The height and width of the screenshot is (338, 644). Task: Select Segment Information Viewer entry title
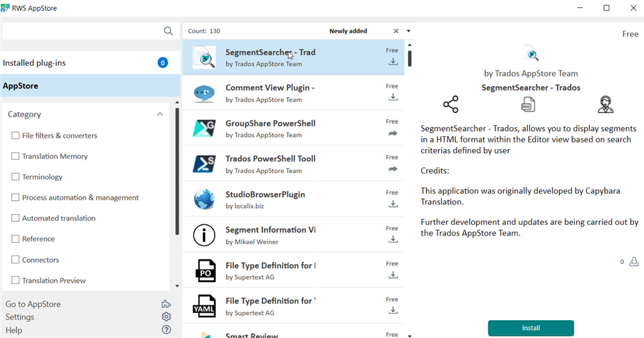point(270,230)
